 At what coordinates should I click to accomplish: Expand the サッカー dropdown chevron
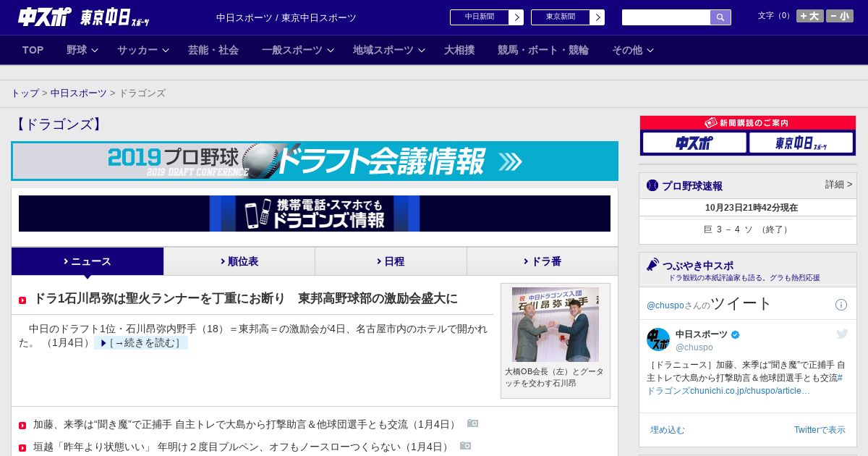coord(166,50)
